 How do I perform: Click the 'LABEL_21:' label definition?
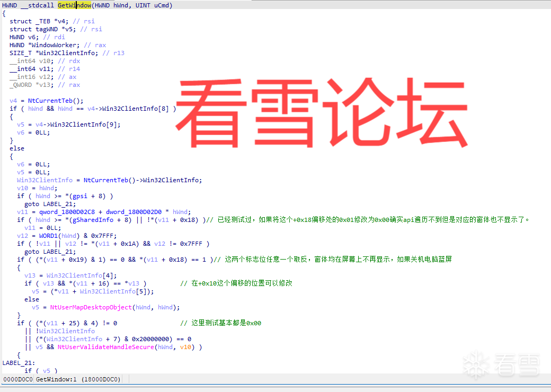pos(19,363)
